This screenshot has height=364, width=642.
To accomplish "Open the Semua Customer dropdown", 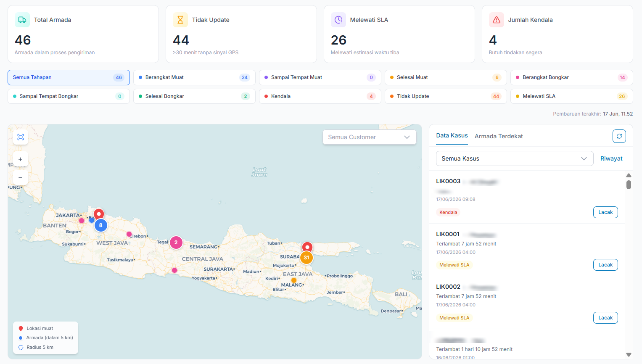I will click(370, 137).
